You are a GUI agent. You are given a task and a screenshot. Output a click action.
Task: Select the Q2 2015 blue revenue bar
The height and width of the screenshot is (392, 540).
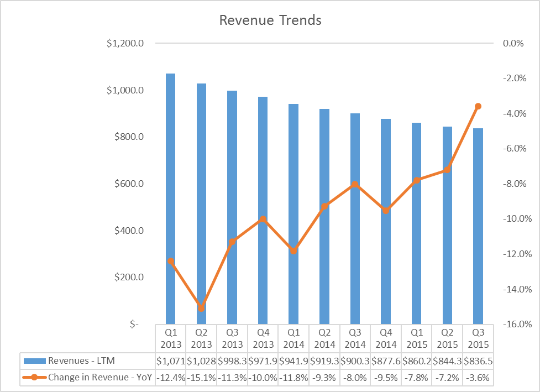click(447, 225)
